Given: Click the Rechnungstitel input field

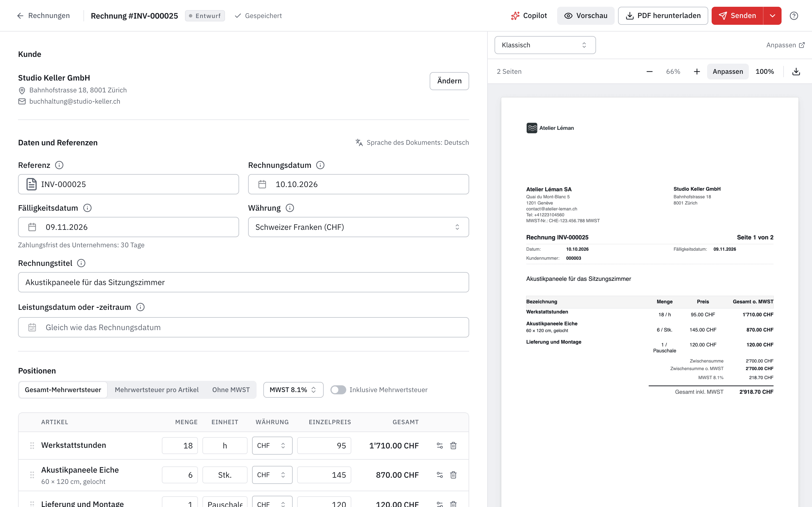Looking at the screenshot, I should point(243,282).
